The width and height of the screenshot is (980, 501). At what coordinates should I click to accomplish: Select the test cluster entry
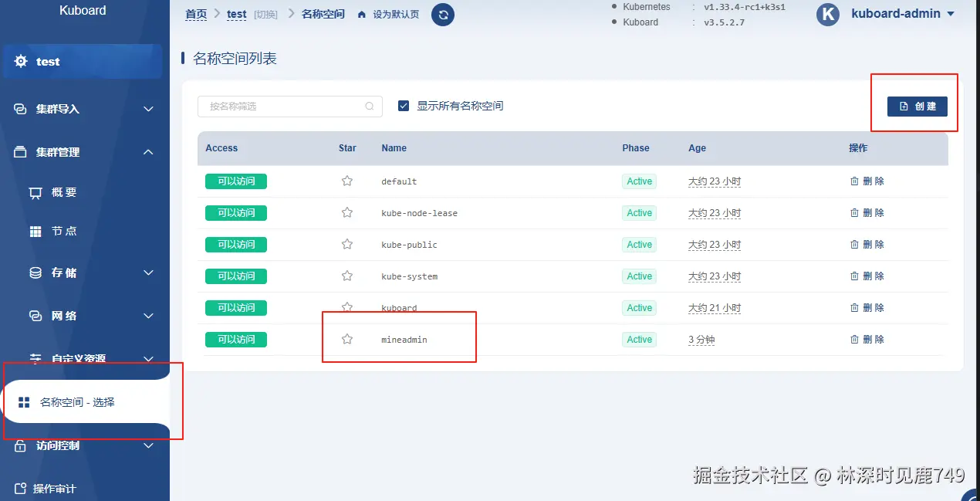click(83, 62)
